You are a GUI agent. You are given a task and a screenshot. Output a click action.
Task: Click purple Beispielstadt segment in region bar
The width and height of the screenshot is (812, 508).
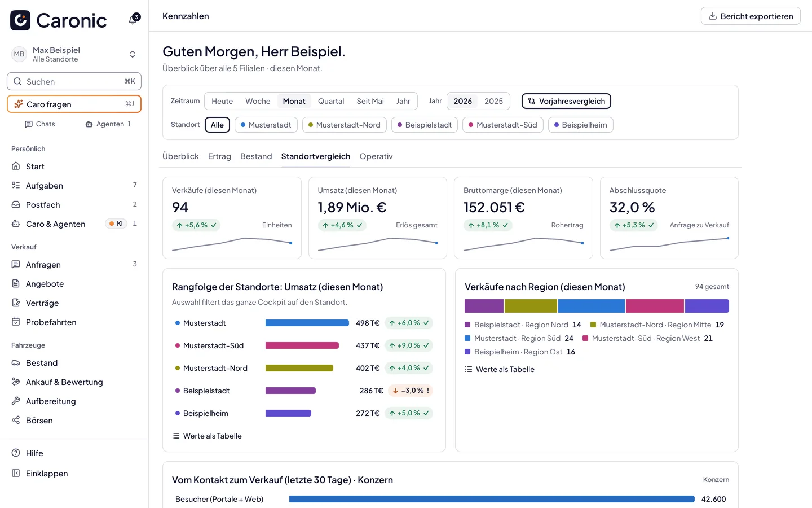pos(484,306)
